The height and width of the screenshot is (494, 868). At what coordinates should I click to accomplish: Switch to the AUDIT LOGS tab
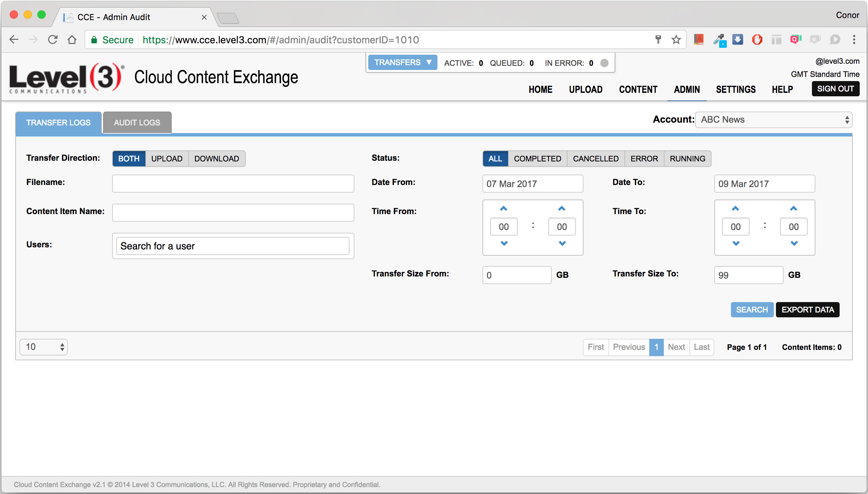137,123
